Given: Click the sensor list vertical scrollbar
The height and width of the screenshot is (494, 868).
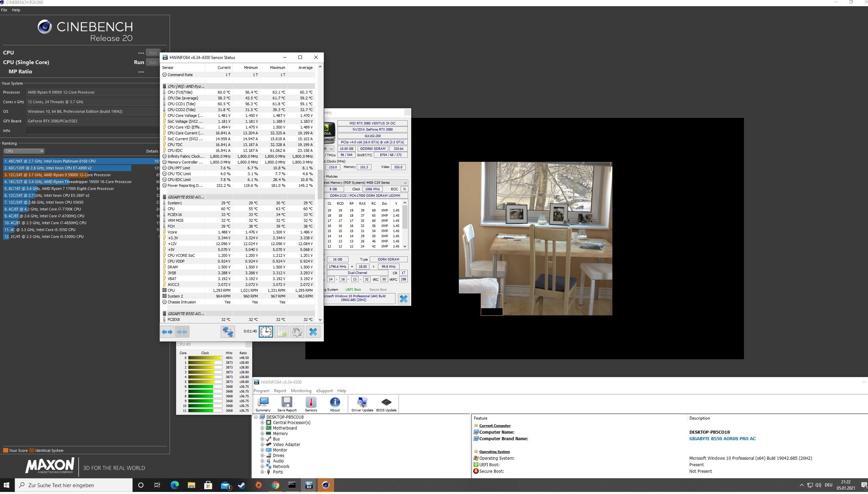Looking at the screenshot, I should (320, 185).
